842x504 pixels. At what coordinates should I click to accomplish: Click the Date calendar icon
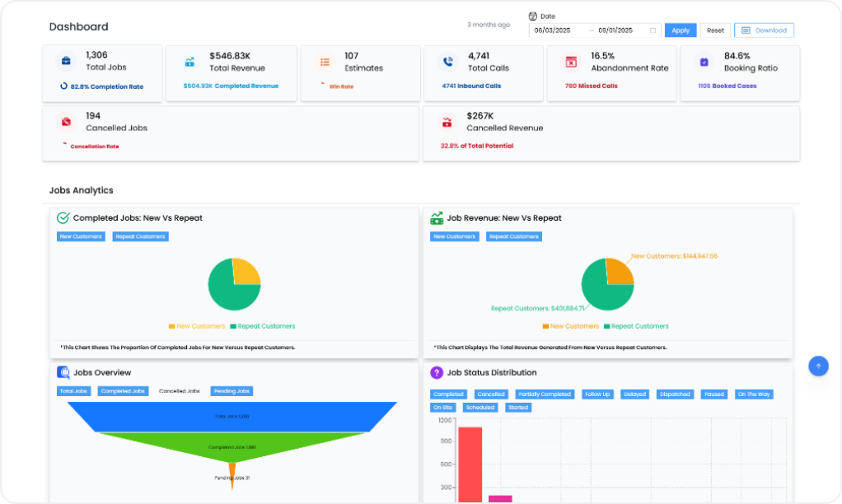(534, 15)
